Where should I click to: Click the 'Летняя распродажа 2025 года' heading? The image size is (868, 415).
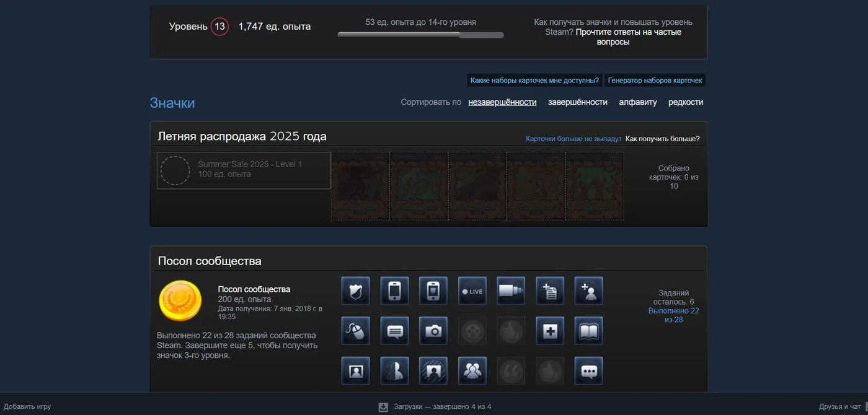coord(242,136)
